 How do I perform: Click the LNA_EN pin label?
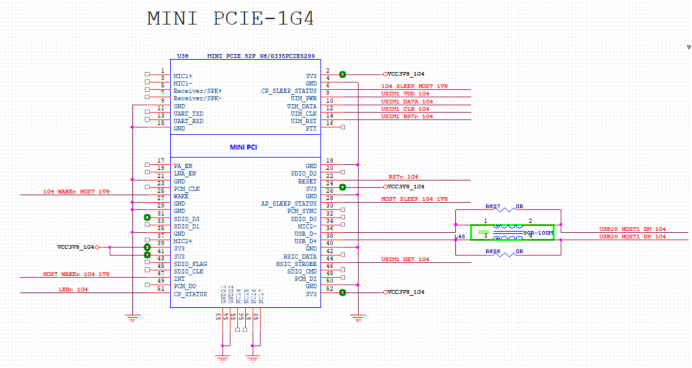185,174
